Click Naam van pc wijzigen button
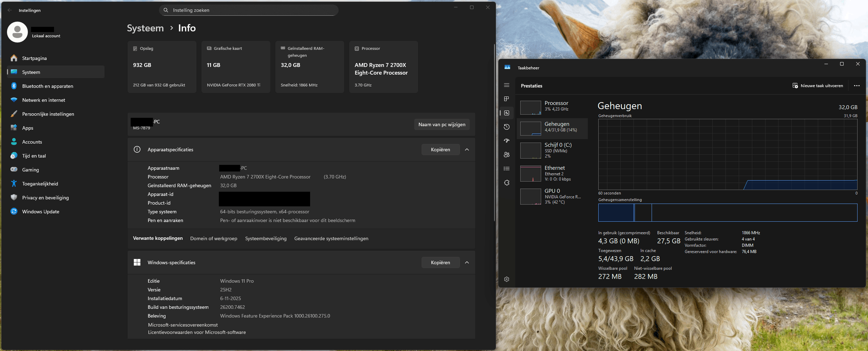Screen dimensions: 868x351 point(442,124)
